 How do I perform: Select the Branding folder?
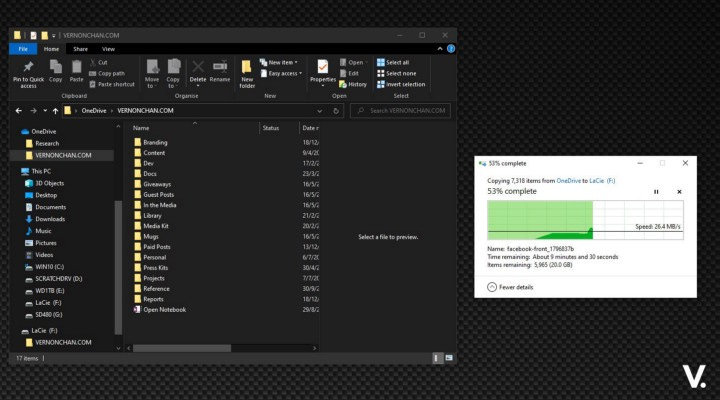click(x=155, y=142)
